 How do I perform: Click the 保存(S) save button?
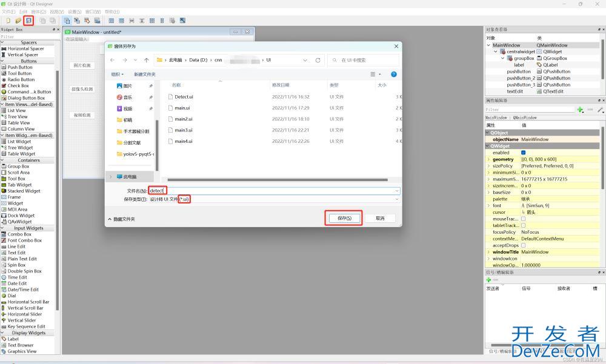[x=344, y=218]
